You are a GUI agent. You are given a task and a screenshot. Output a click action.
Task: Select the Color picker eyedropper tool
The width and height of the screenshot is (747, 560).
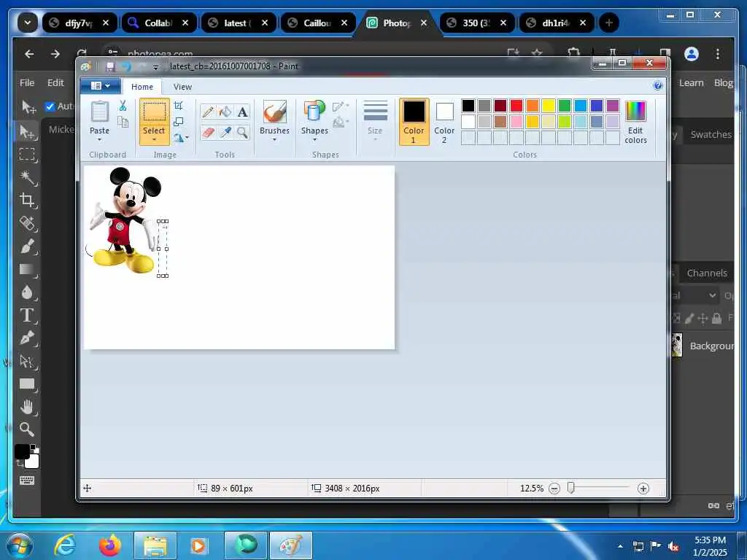225,132
